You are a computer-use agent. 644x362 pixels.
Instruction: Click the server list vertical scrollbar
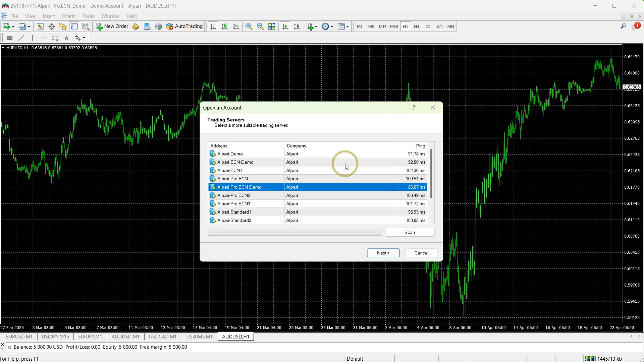point(431,173)
